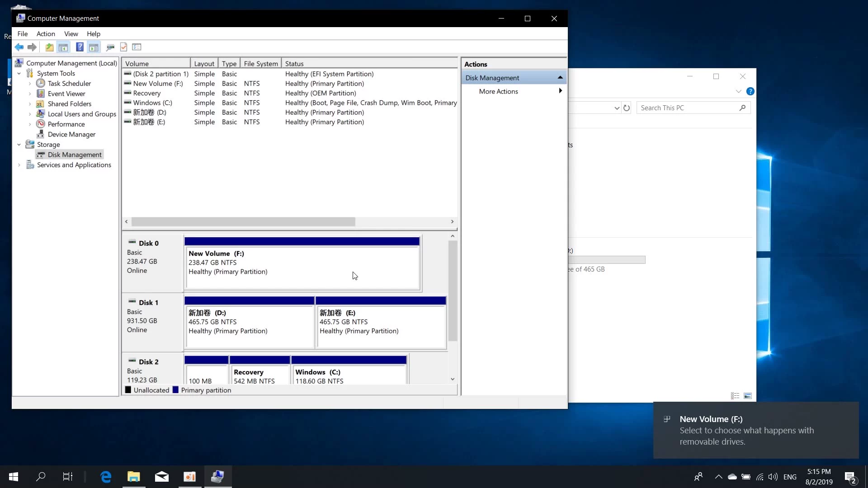Screen dimensions: 868x488
Task: Expand the Shared Folders node
Action: [30, 104]
